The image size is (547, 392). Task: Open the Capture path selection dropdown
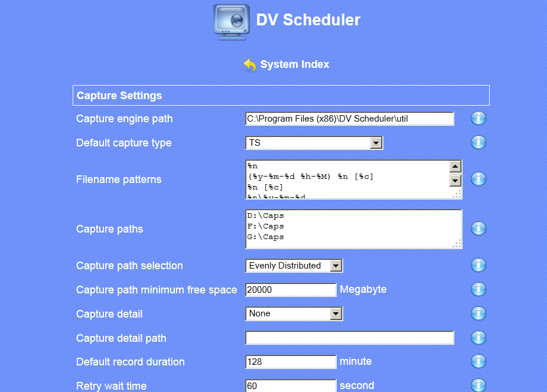336,266
